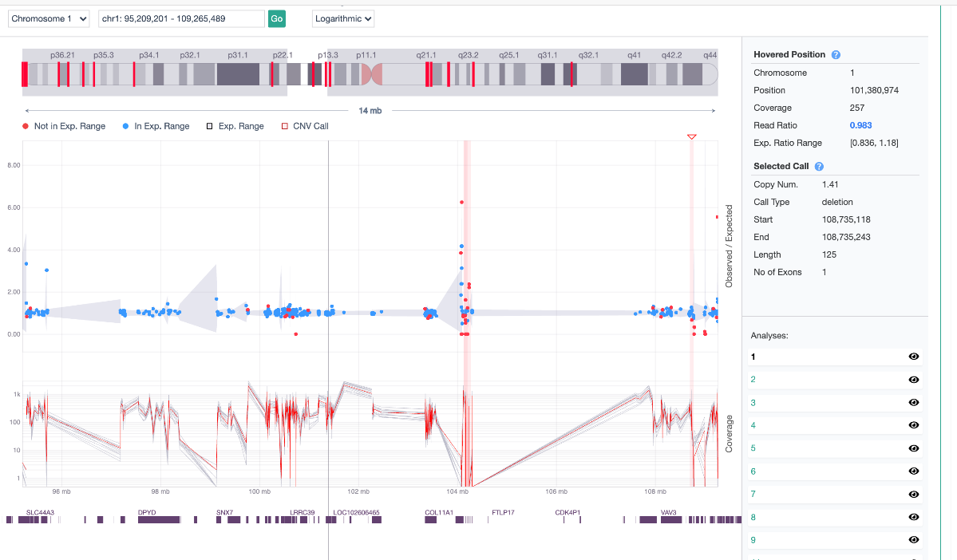Open the Logarithmic scale dropdown
The width and height of the screenshot is (957, 560).
pos(342,18)
